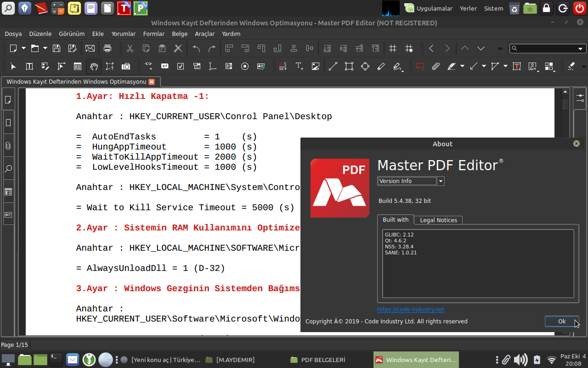Open the Formlar menu

coord(154,34)
